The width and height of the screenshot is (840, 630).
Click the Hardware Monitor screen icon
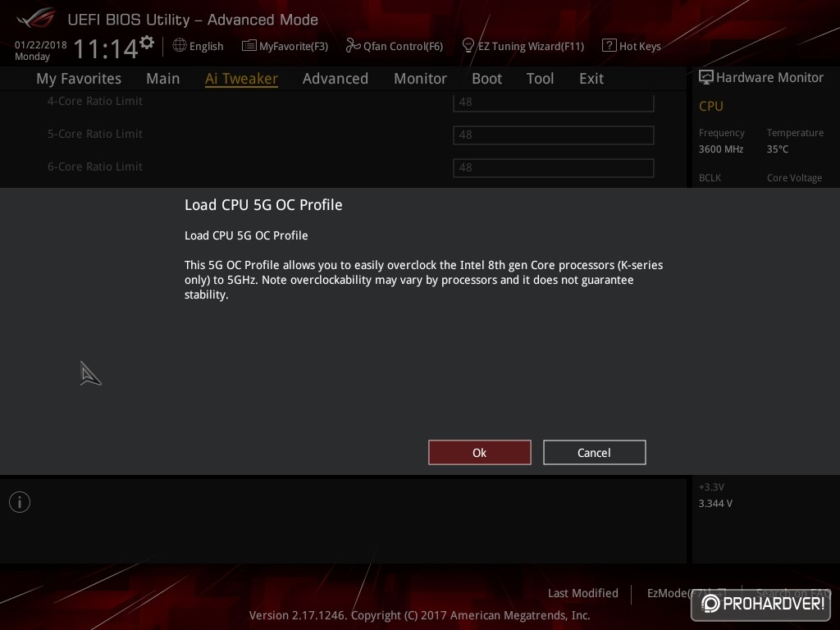706,77
